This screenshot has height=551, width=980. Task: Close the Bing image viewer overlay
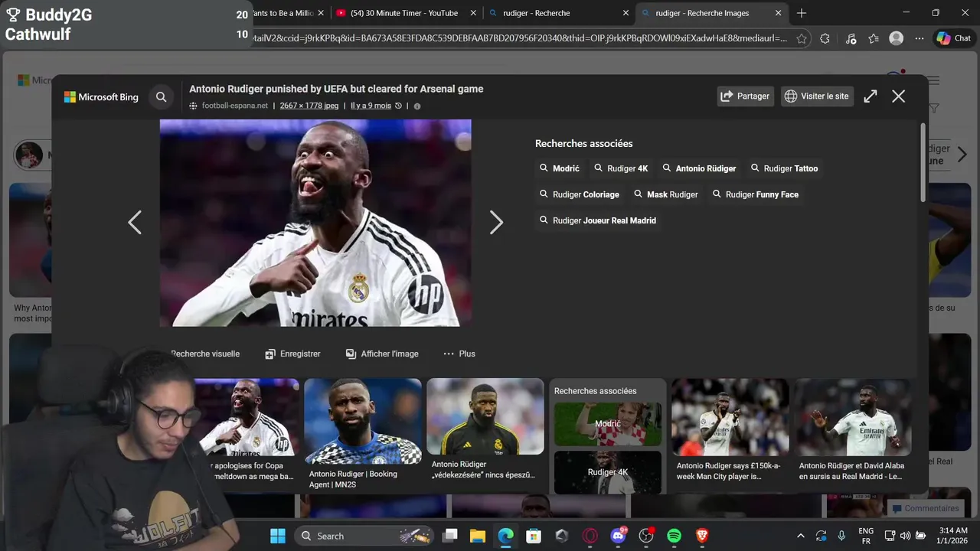[x=898, y=96]
